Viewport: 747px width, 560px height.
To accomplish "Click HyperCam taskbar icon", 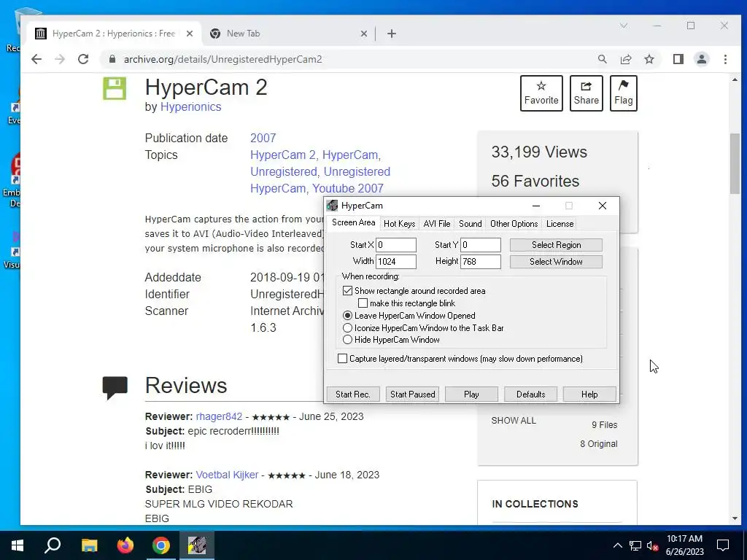I will click(x=197, y=545).
